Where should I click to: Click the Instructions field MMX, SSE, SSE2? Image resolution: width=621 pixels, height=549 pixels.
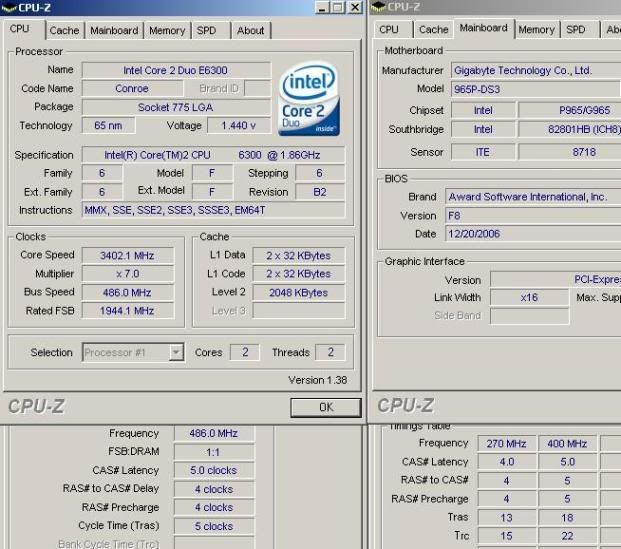pyautogui.click(x=213, y=210)
